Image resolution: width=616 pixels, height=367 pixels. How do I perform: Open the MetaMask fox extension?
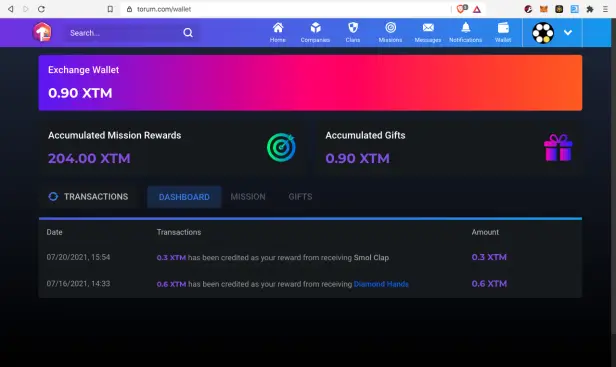(x=544, y=9)
